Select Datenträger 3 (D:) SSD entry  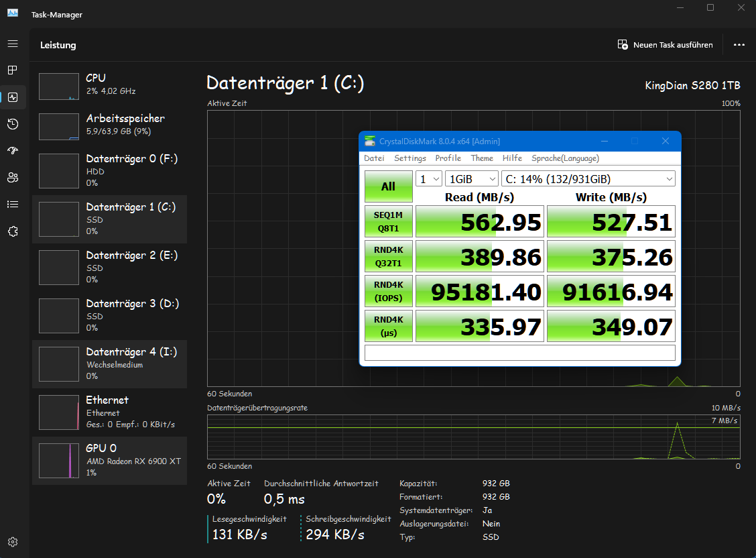(109, 315)
